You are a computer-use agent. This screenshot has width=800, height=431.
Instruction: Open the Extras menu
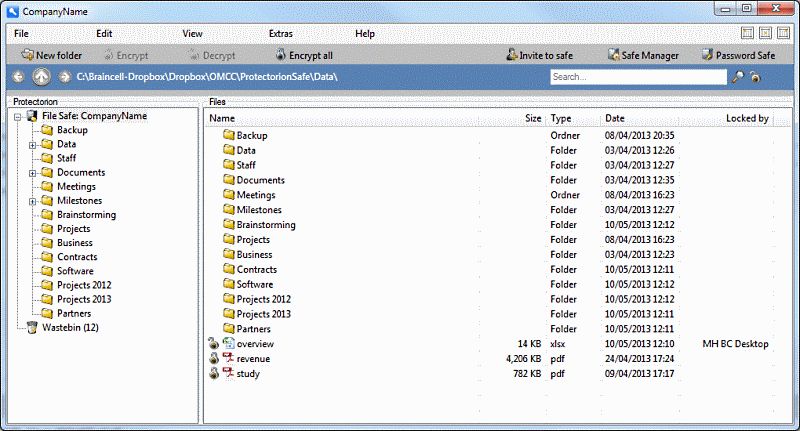[281, 34]
